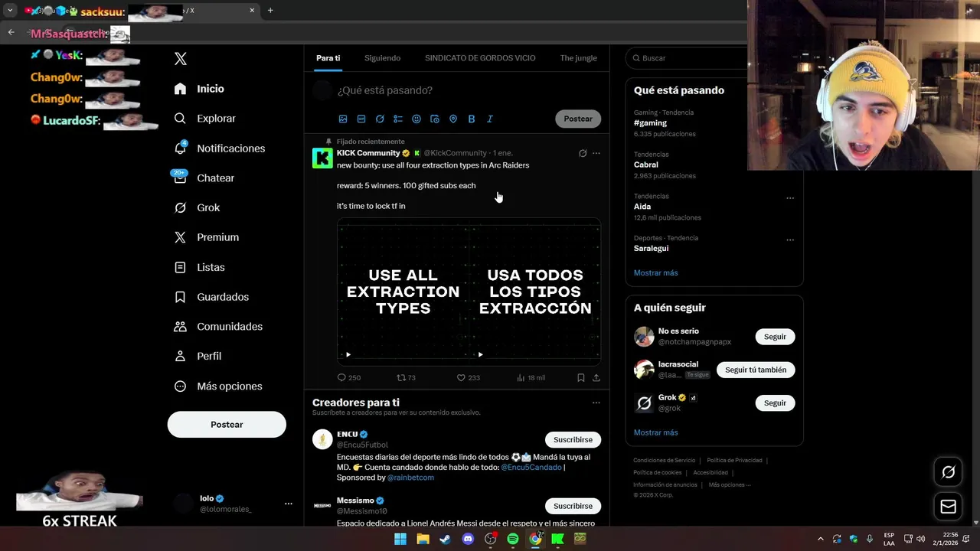This screenshot has width=980, height=551.
Task: Subscribe to Messismo creator
Action: click(x=573, y=507)
